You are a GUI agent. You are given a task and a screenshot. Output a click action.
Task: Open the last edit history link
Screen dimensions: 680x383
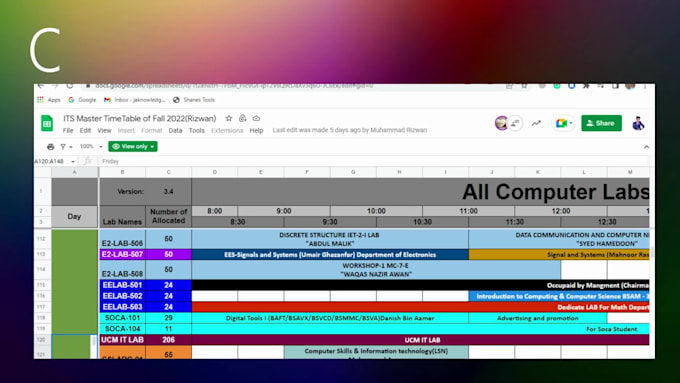point(350,130)
